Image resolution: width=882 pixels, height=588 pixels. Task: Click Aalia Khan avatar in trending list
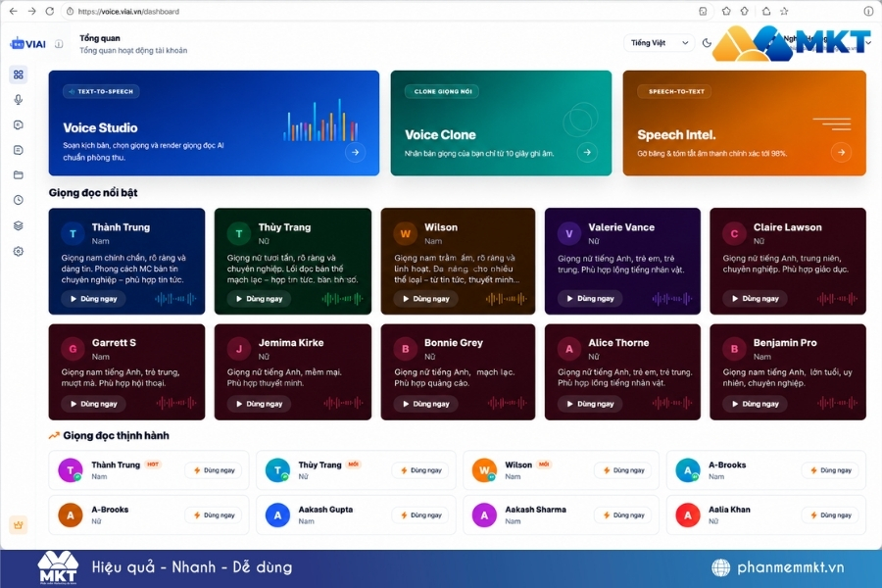click(687, 514)
